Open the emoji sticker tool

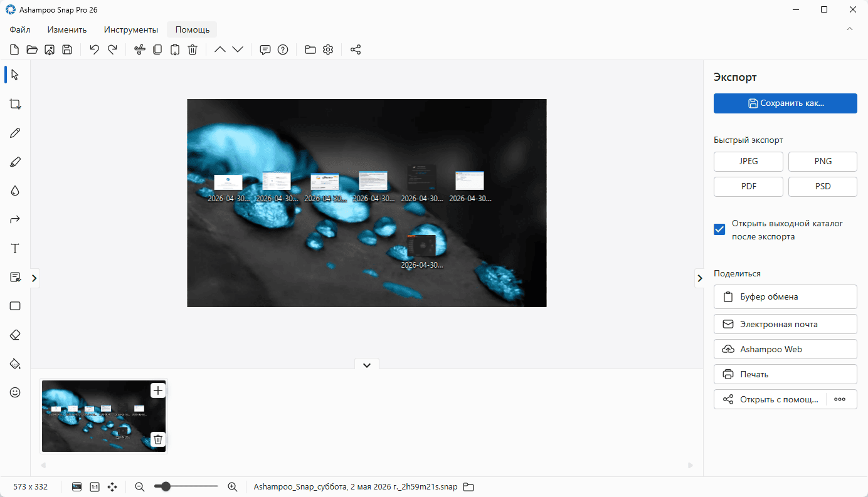click(15, 392)
